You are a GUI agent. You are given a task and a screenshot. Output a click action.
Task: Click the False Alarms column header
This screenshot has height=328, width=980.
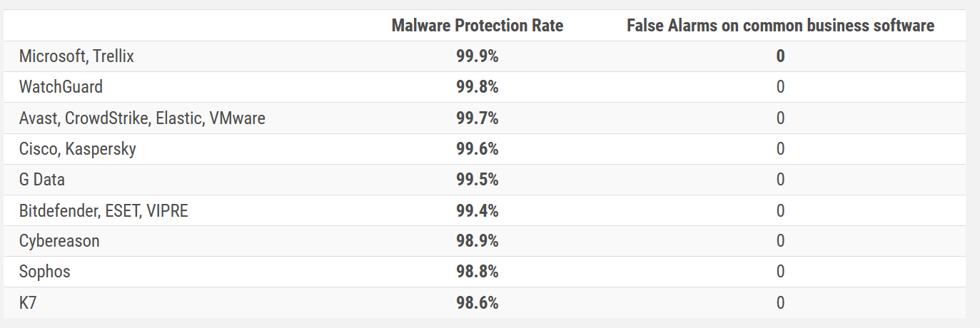coord(780,26)
